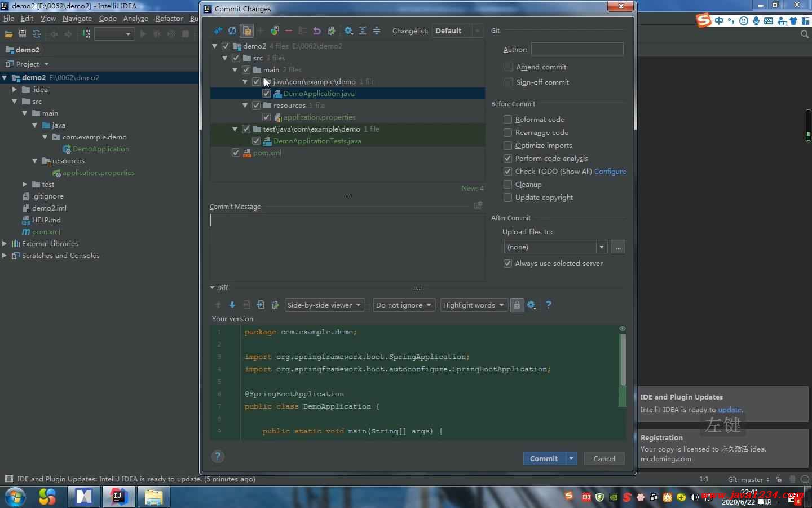Click the Diff toolbar help question mark
The width and height of the screenshot is (812, 508).
pos(549,305)
